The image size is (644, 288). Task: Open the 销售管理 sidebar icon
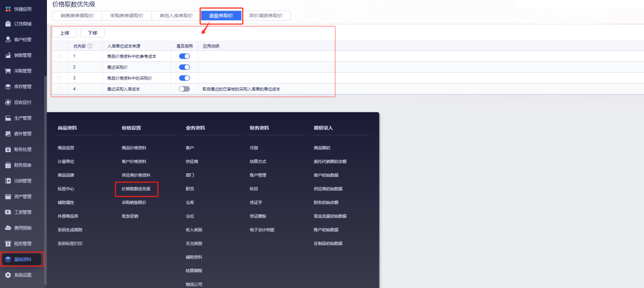coord(8,55)
